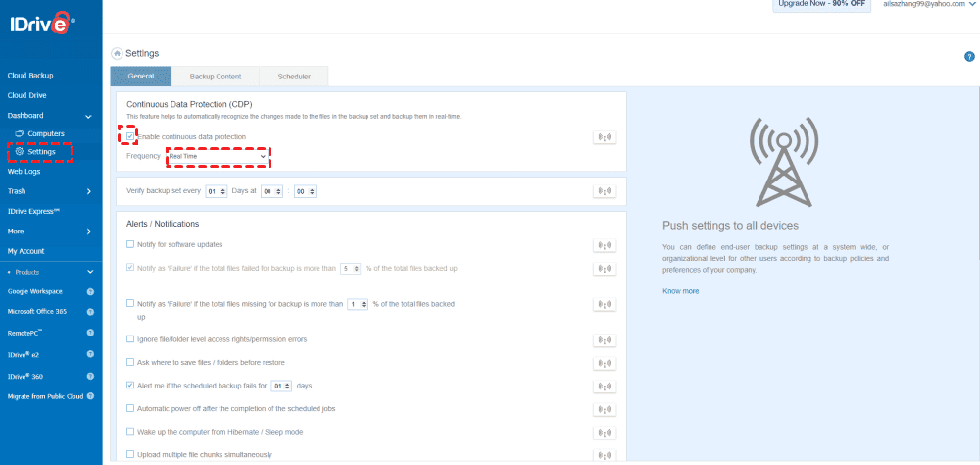Expand the More submenu arrow
The width and height of the screenshot is (980, 465).
[88, 232]
